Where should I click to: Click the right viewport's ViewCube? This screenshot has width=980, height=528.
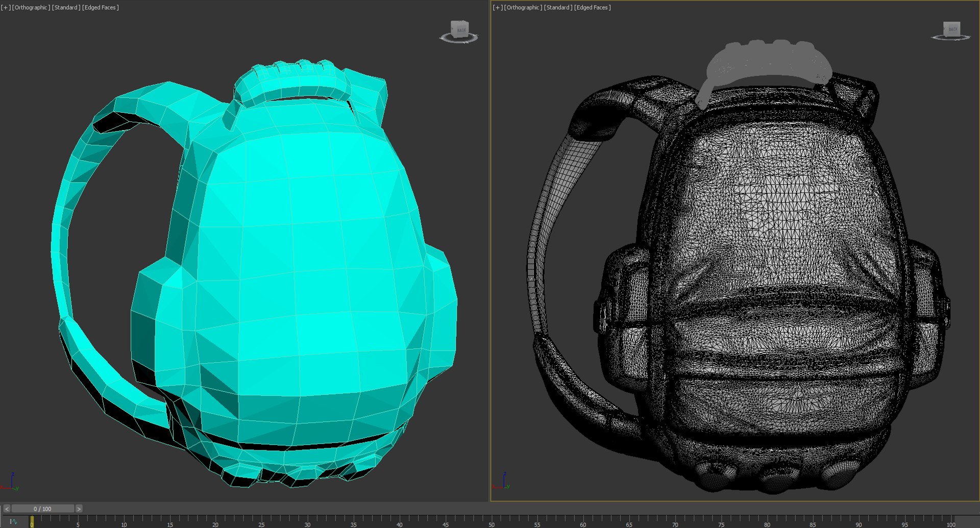click(x=951, y=30)
